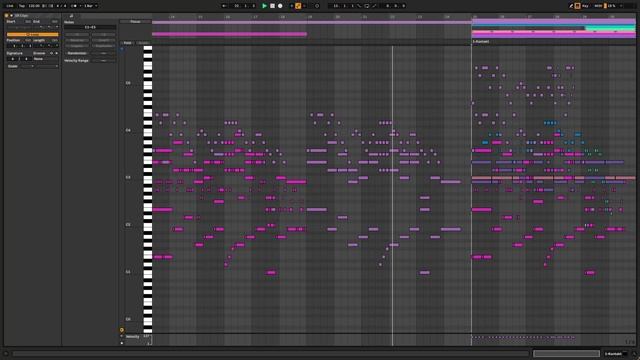Click the teal clip in the overview
This screenshot has height=360, width=640.
click(x=610, y=28)
